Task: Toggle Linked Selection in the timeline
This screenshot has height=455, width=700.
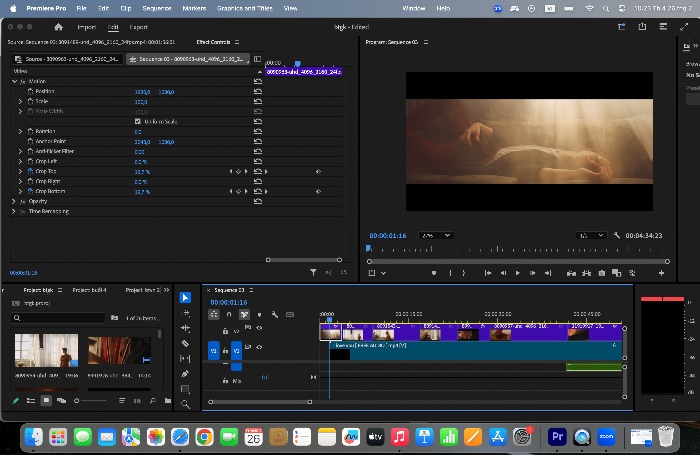Action: [244, 315]
